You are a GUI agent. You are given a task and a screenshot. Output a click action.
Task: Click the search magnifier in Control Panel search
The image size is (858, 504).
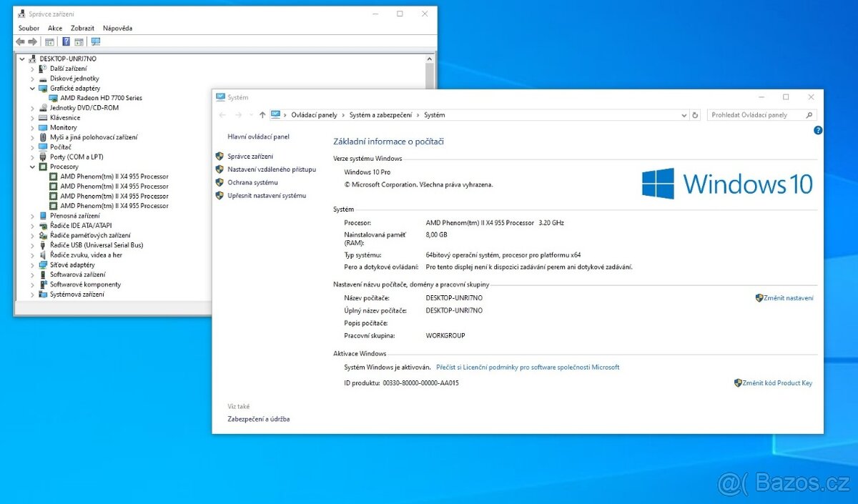809,115
